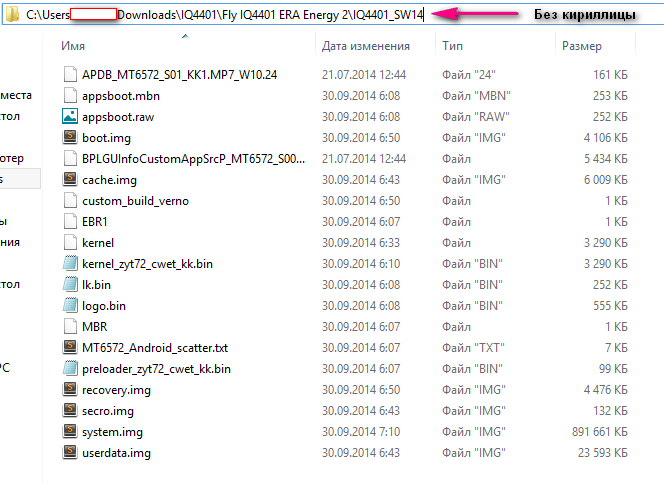664x483 pixels.
Task: Select the MBR blank file icon
Action: pos(69,327)
